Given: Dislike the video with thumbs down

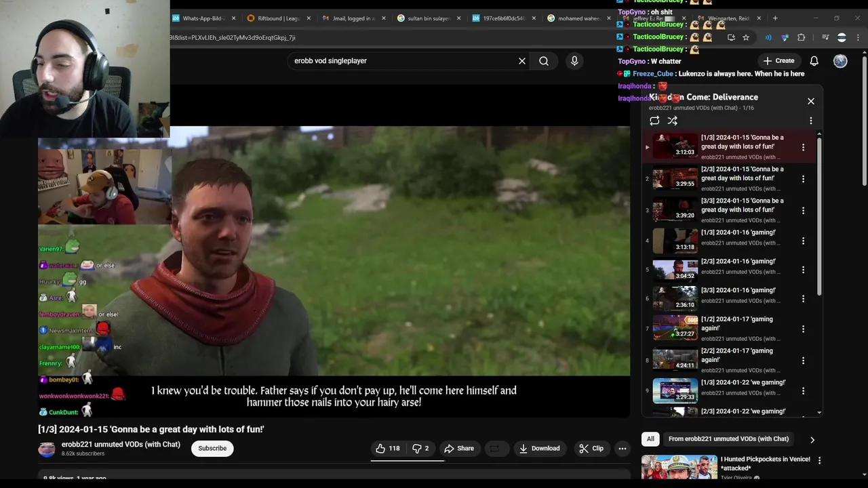Looking at the screenshot, I should coord(421,448).
